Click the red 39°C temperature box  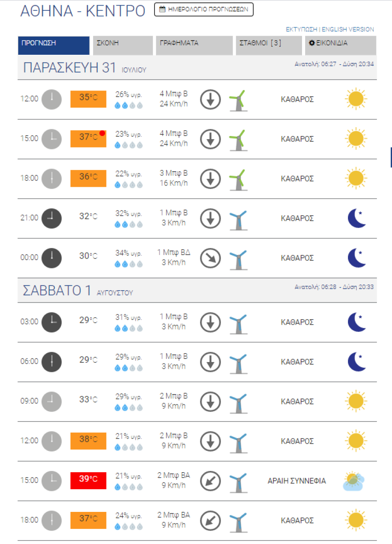[x=88, y=480]
